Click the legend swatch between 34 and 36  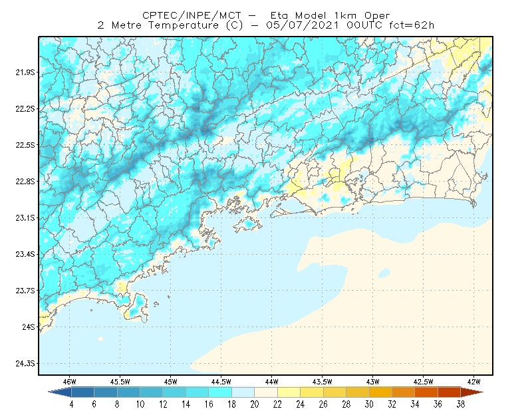tap(426, 392)
